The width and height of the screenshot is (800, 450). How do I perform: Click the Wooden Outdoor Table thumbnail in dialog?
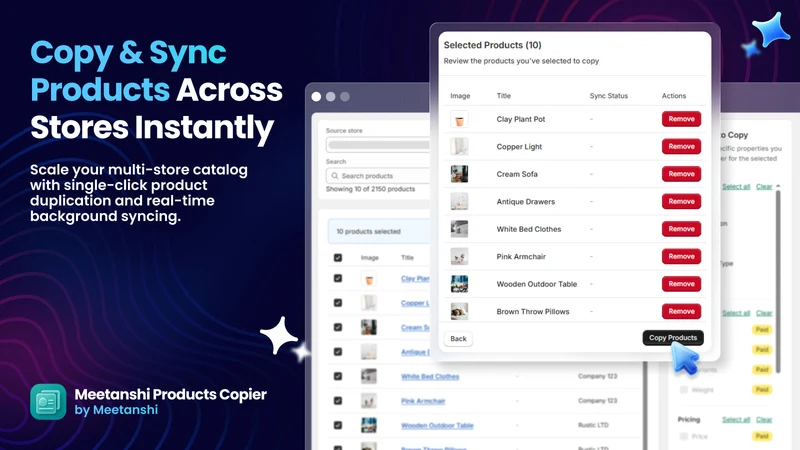459,284
